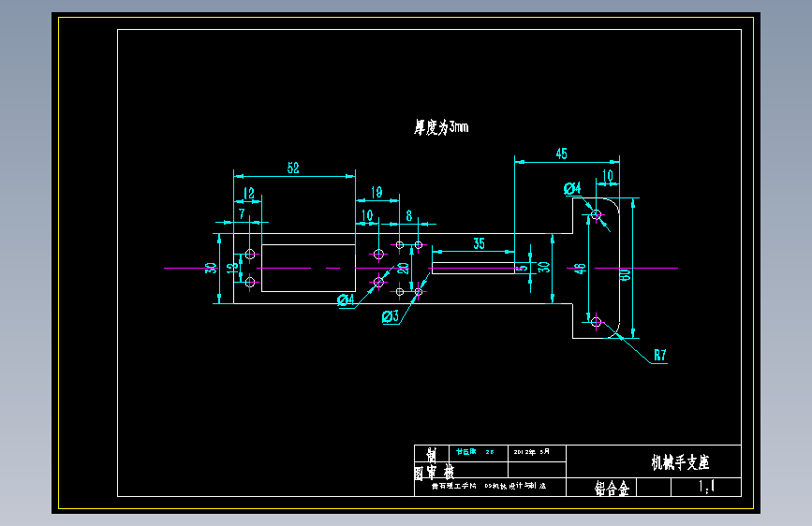Screen dimensions: 812x526
Task: Click the 5 slot width dimension
Action: [523, 268]
